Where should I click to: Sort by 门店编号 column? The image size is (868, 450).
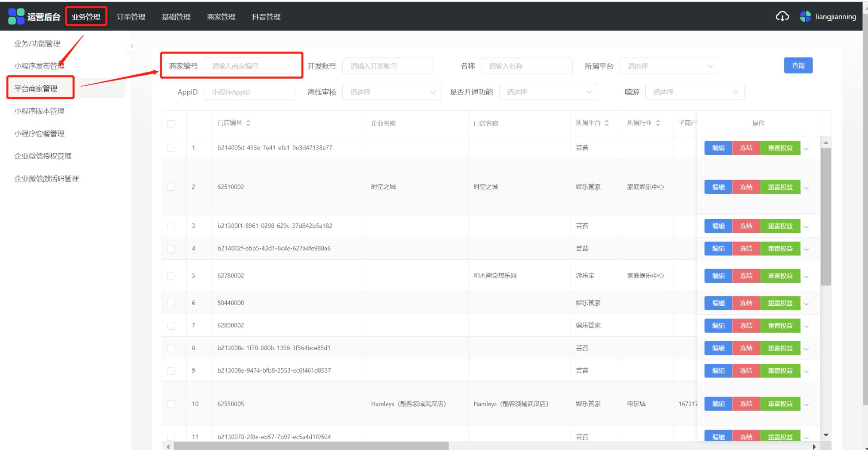[248, 123]
